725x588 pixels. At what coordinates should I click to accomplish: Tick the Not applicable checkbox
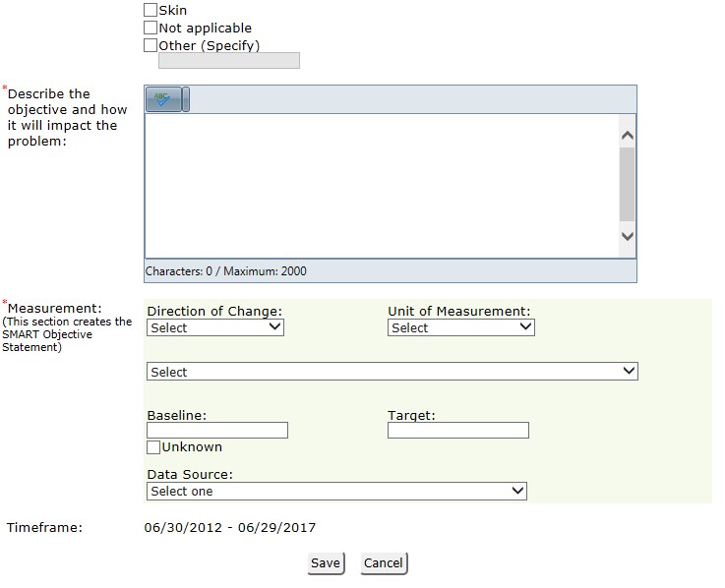(151, 28)
